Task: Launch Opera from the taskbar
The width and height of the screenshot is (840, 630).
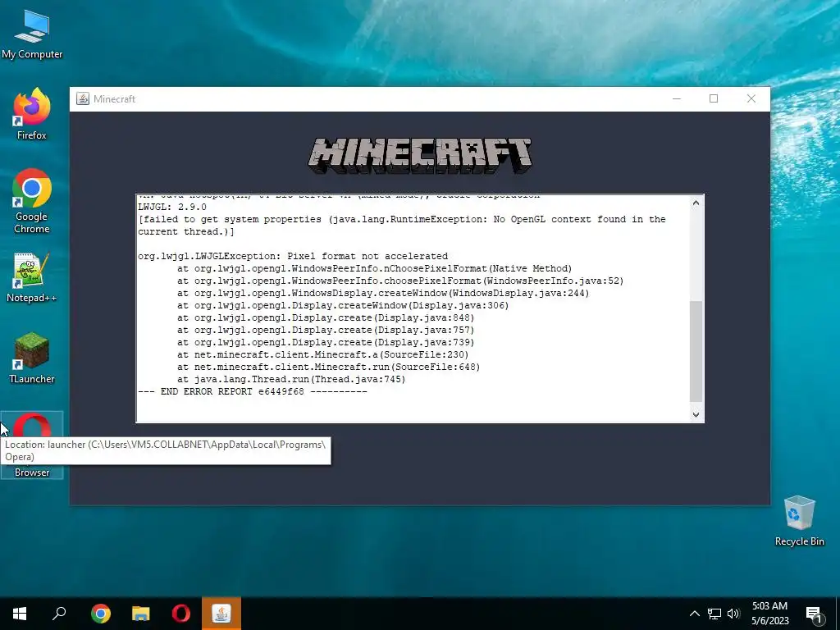Action: pos(181,614)
